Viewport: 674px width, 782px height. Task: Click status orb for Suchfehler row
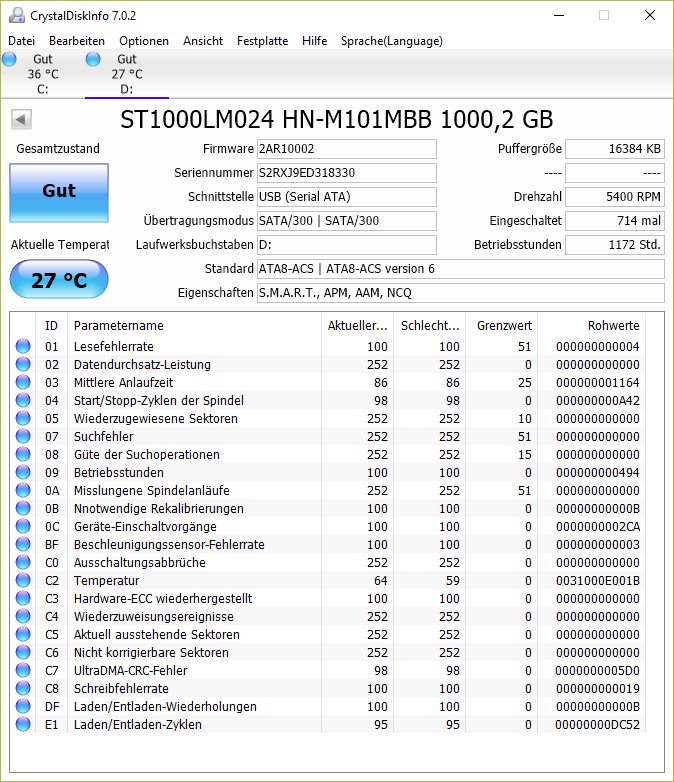click(23, 436)
